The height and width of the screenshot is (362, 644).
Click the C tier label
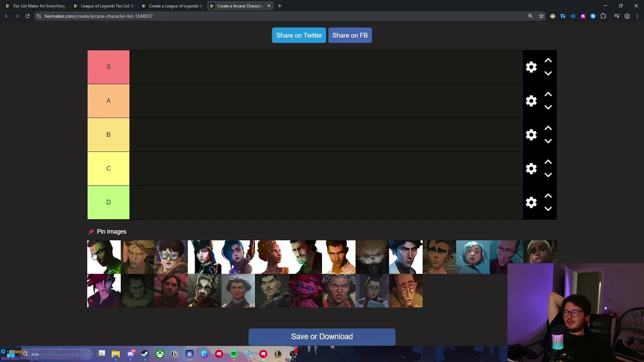[x=108, y=168]
